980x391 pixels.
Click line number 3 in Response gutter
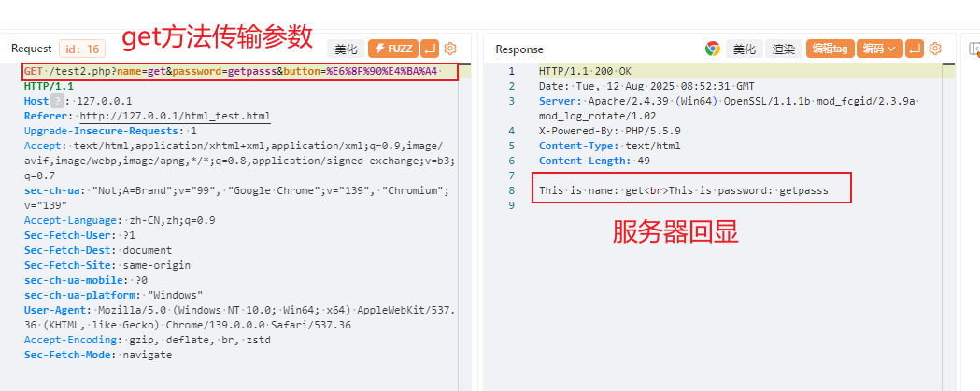(512, 101)
